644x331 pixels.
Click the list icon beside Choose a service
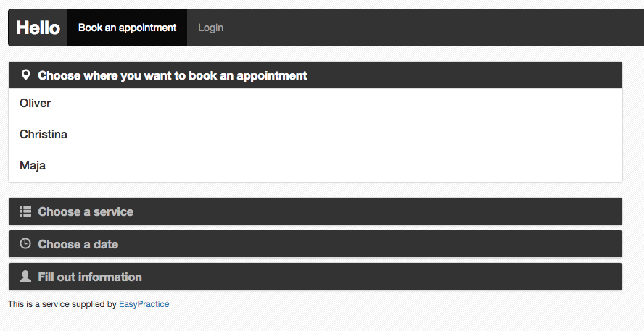pos(25,211)
